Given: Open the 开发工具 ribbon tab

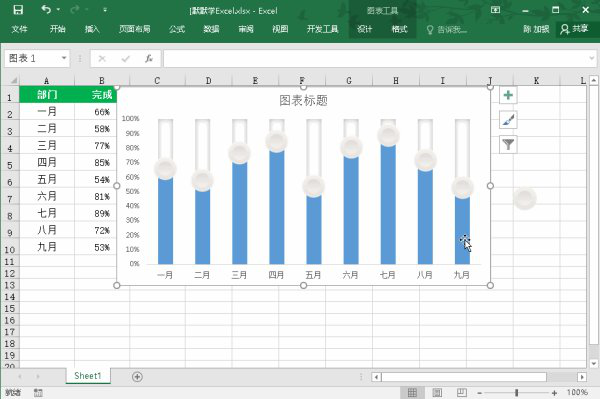Looking at the screenshot, I should click(323, 29).
